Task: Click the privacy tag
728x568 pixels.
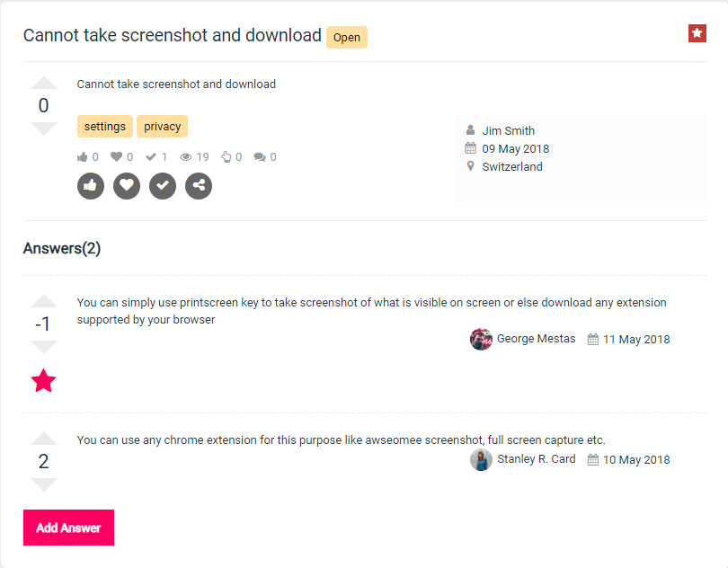Action: point(163,127)
